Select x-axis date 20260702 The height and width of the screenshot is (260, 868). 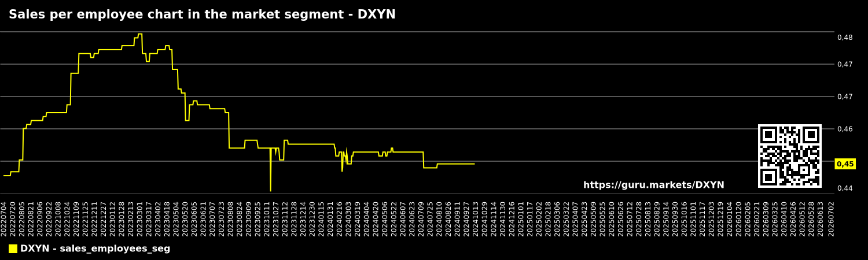[x=832, y=218]
